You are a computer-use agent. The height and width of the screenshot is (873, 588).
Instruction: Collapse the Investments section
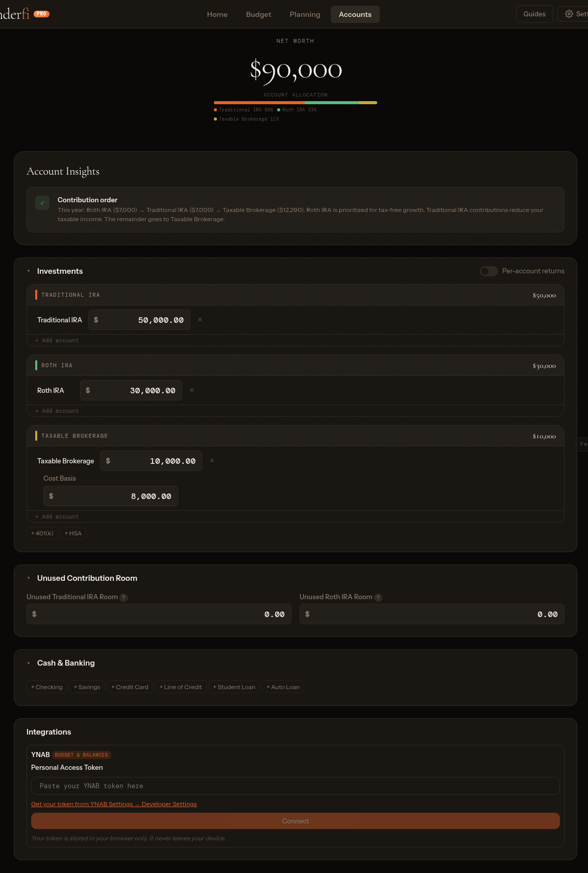click(x=29, y=271)
